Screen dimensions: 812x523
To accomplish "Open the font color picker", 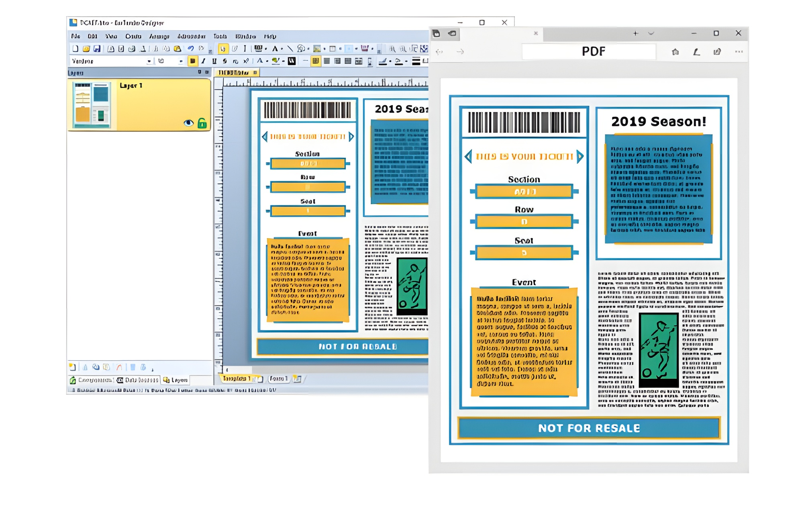I will 260,61.
